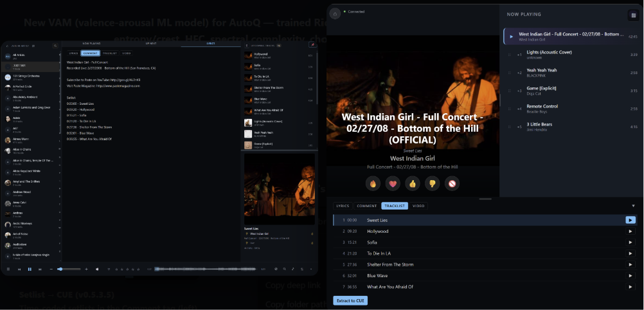Open the Video tab in right window
Image resolution: width=644 pixels, height=310 pixels.
click(418, 206)
